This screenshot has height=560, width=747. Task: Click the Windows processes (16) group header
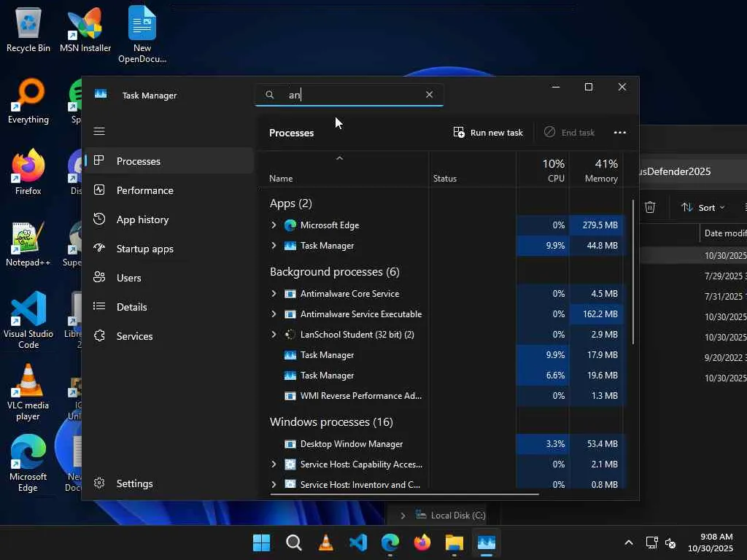(331, 422)
